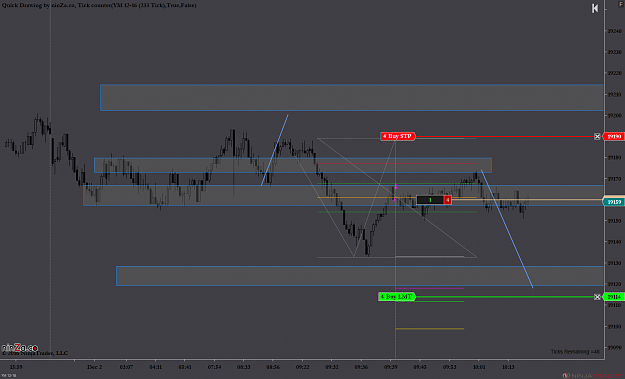The height and width of the screenshot is (379, 625).
Task: Cancel the 4 Buy LMT order with its X
Action: (597, 297)
